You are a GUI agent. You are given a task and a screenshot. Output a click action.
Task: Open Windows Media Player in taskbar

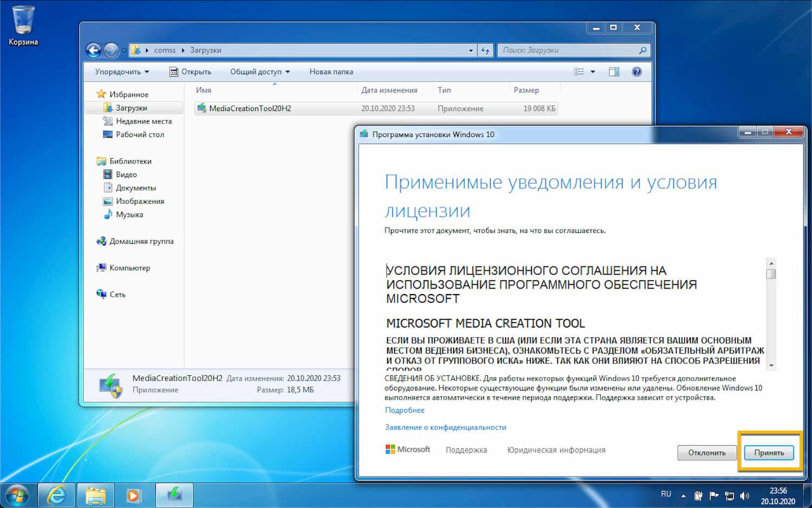(133, 495)
